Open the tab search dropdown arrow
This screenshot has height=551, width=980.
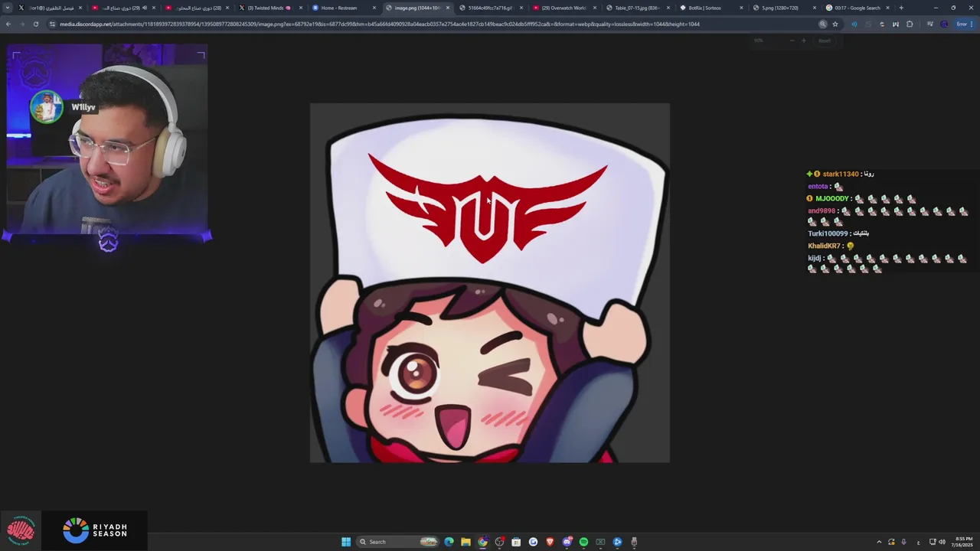(8, 8)
